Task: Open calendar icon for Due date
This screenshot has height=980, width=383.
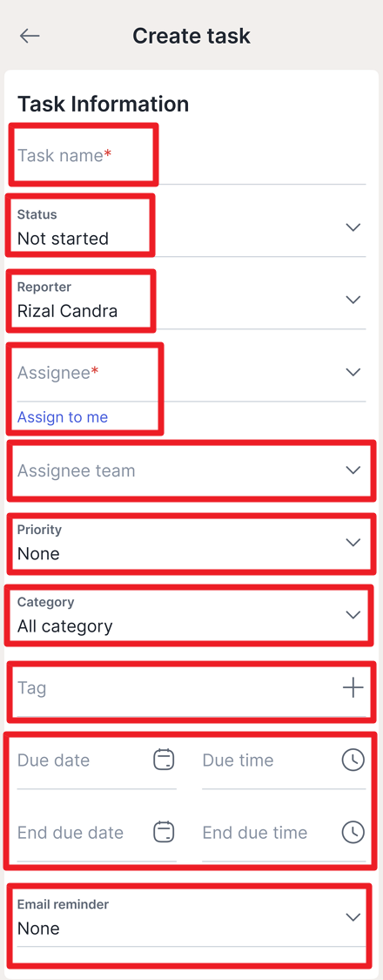Action: 164,760
